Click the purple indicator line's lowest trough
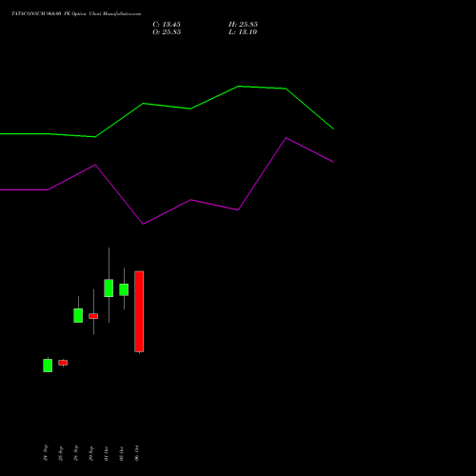The width and height of the screenshot is (476, 476). pos(143,224)
